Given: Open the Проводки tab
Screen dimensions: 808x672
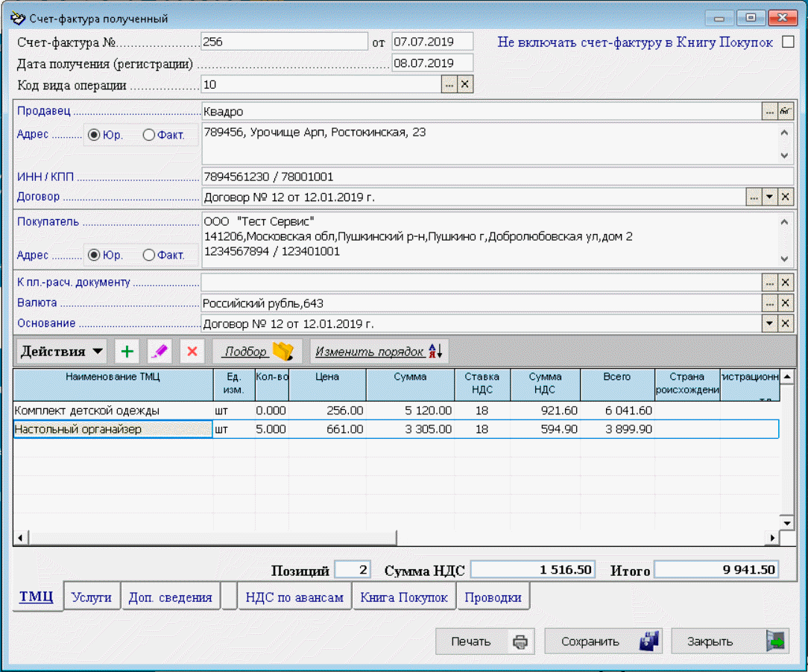Looking at the screenshot, I should [493, 597].
